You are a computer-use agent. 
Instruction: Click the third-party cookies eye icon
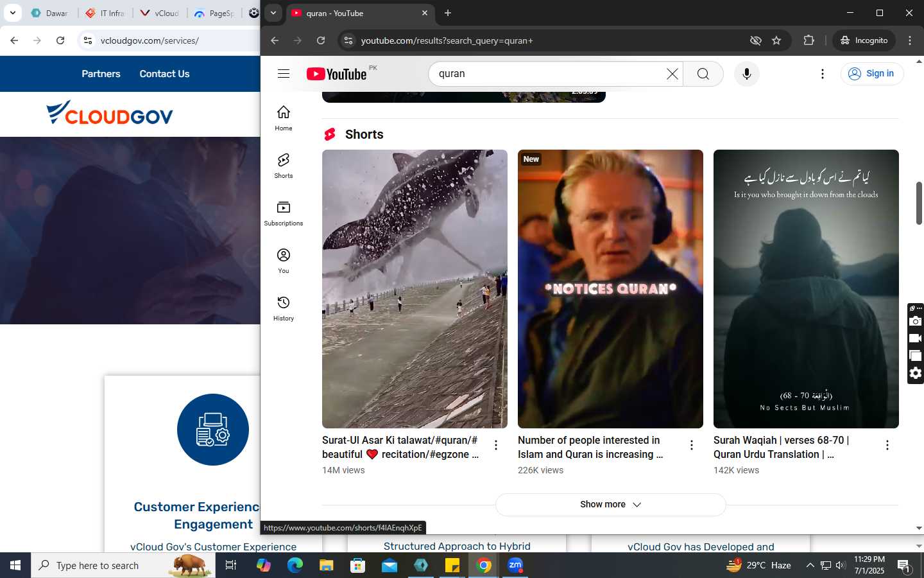[756, 40]
